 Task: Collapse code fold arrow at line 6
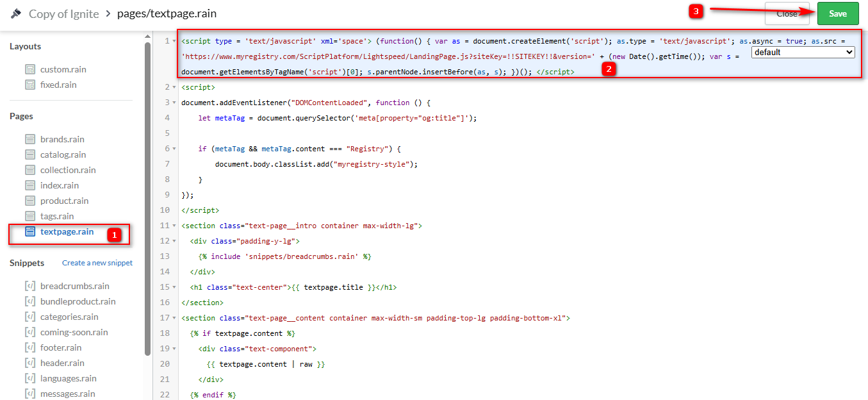[x=174, y=149]
